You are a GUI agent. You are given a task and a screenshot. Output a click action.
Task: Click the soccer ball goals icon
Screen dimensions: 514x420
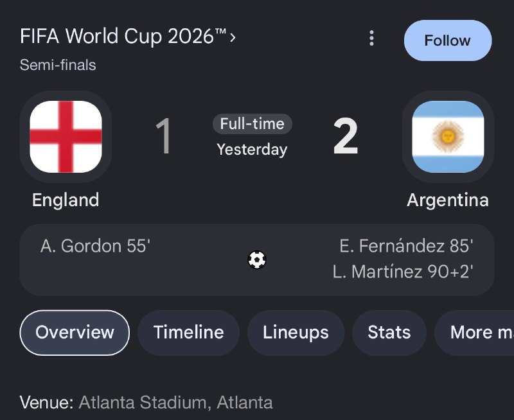pos(257,260)
